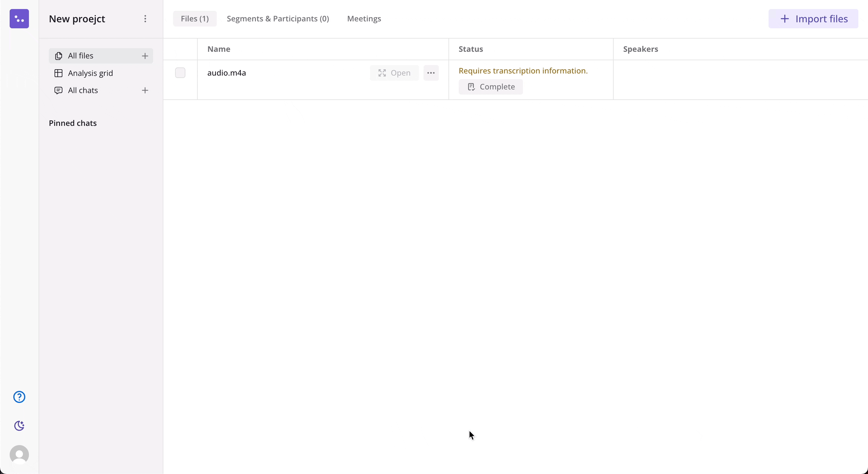Open the audio.m4a file
Viewport: 868px width, 474px height.
click(x=394, y=73)
